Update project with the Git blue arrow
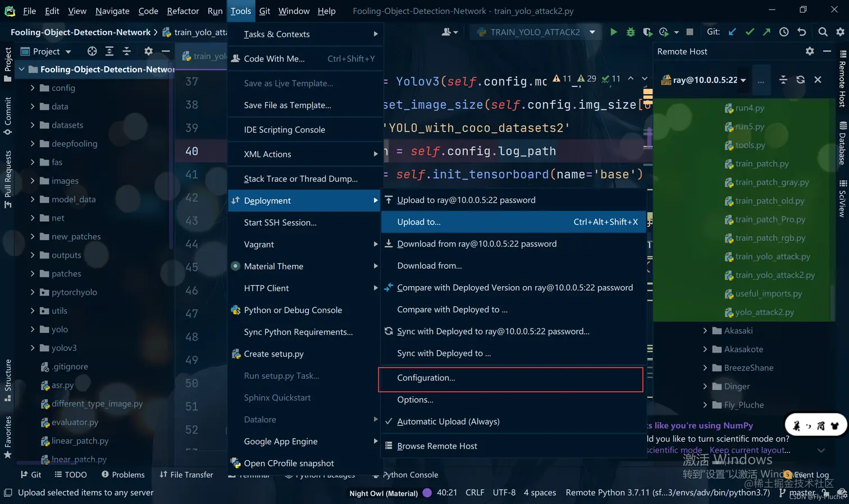The width and height of the screenshot is (849, 504). 732,32
